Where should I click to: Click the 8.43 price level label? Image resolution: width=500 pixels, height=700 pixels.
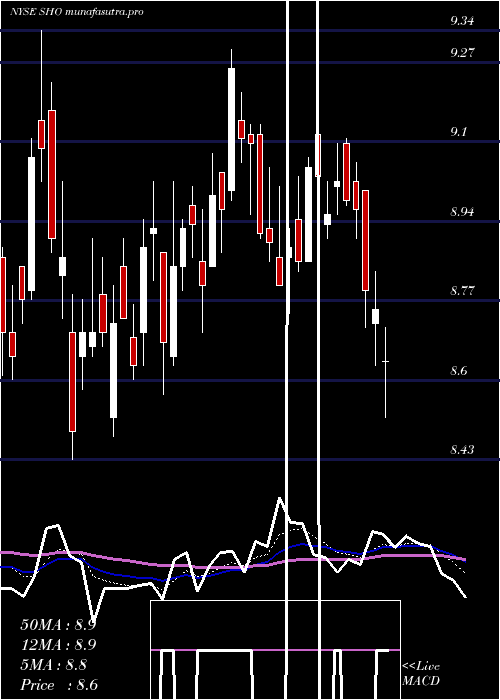[x=462, y=450]
